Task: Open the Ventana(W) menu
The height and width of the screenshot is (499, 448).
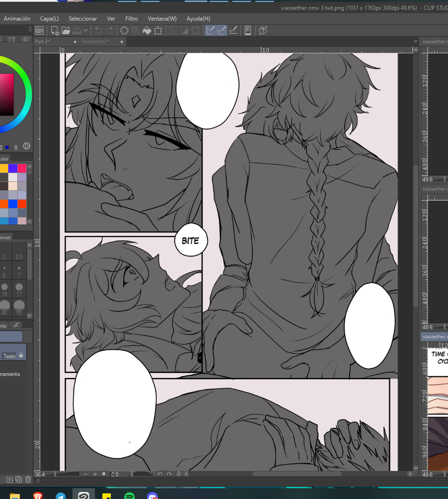Action: coord(162,19)
